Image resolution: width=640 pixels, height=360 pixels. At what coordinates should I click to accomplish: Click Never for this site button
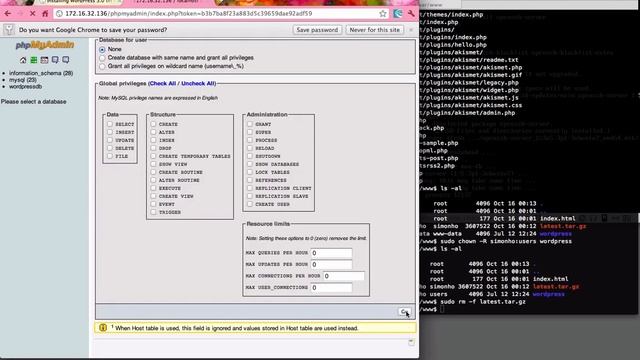(x=374, y=30)
